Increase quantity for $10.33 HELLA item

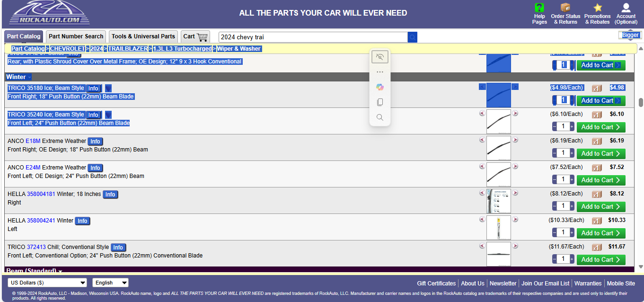[x=572, y=233]
